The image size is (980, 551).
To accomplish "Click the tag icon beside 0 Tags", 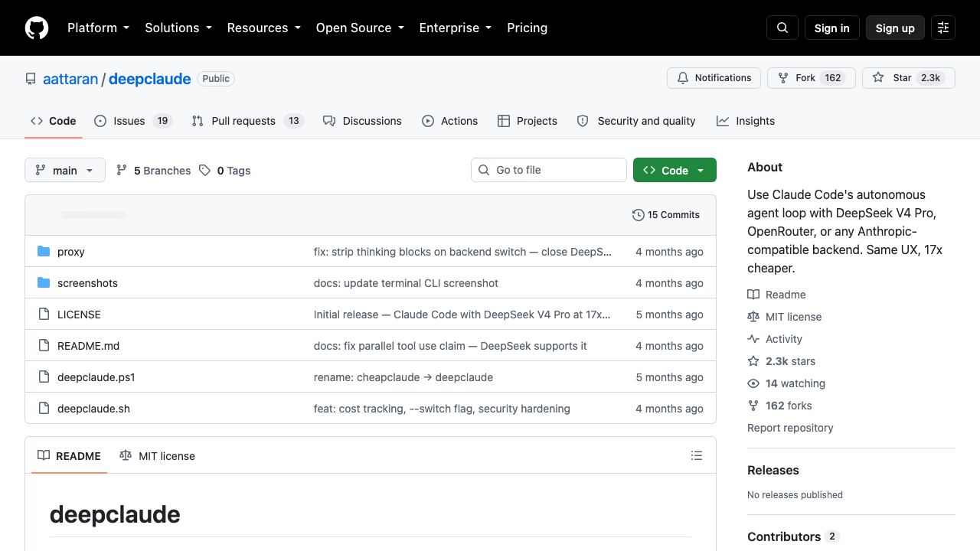I will (x=204, y=171).
